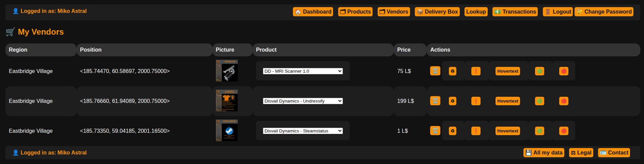Viewport: 644px width, 164px height.
Task: Open the All my data link
Action: 544,152
